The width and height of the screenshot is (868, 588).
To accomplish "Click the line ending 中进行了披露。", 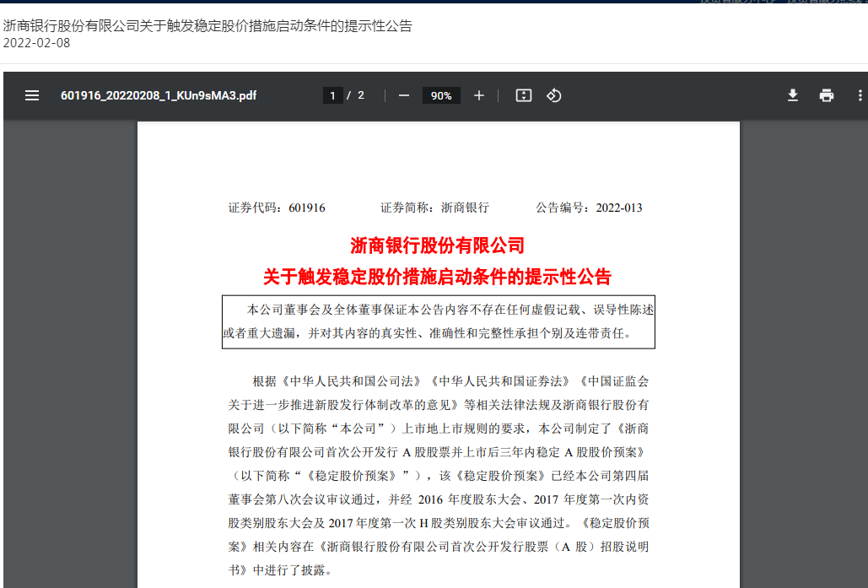I will [x=280, y=570].
